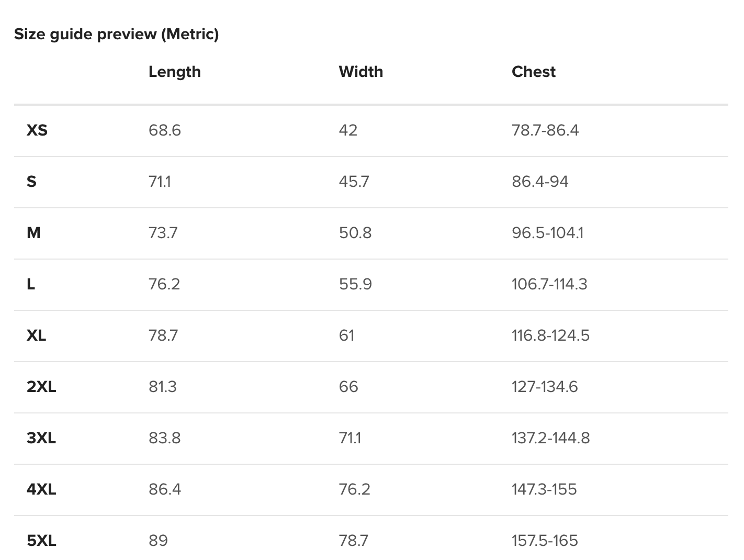Click the Chest column header
The height and width of the screenshot is (560, 744).
pos(533,72)
